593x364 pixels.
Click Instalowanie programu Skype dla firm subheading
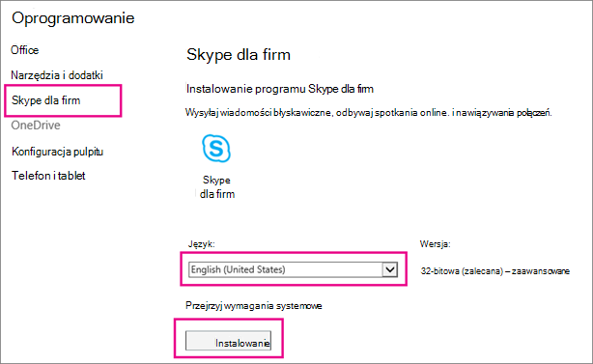click(x=280, y=89)
